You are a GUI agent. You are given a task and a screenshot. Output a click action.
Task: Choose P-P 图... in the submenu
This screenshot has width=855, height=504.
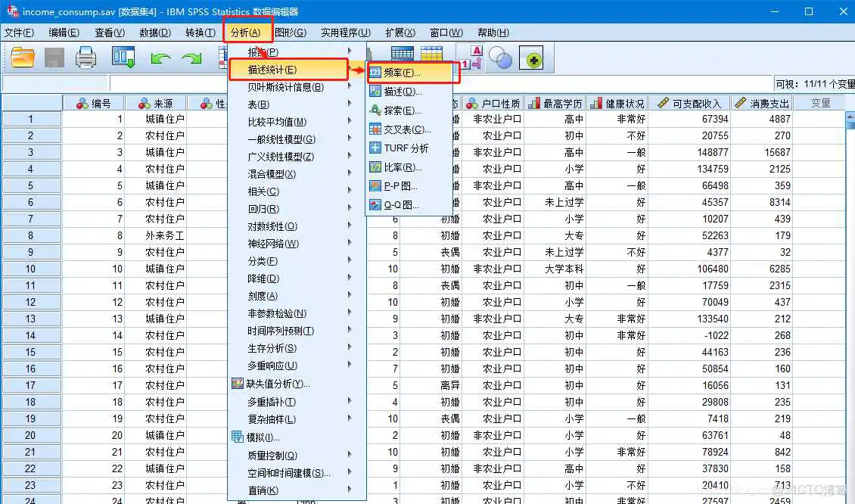pos(409,186)
